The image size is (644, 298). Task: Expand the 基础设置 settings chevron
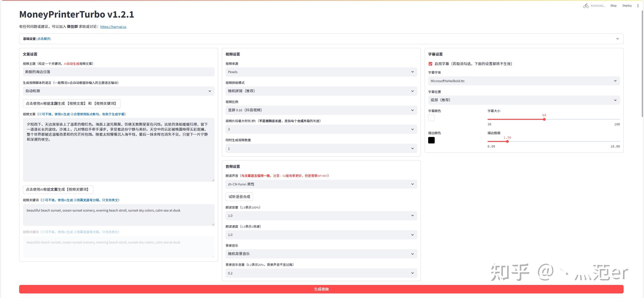[x=617, y=39]
